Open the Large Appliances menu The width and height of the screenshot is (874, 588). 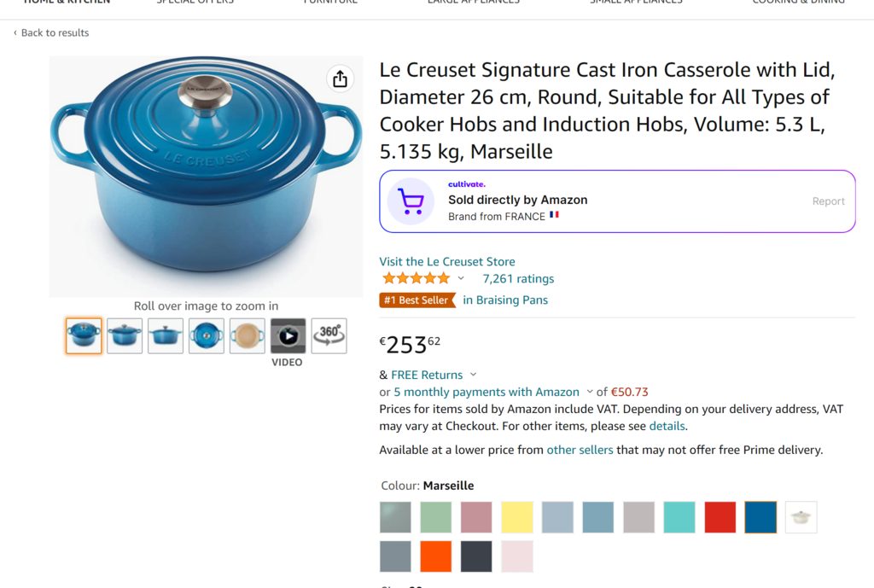[x=474, y=3]
